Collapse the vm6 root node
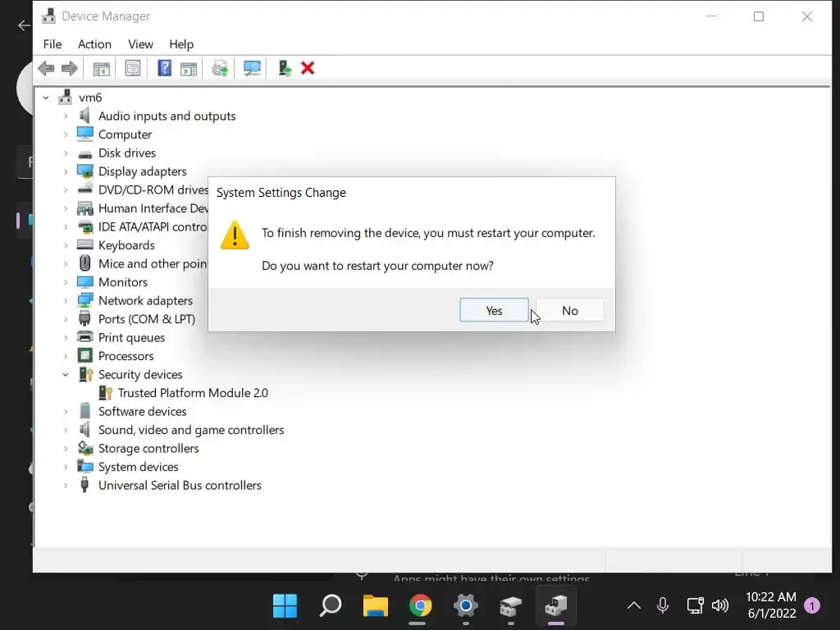Screen dimensions: 840x630 coord(46,98)
